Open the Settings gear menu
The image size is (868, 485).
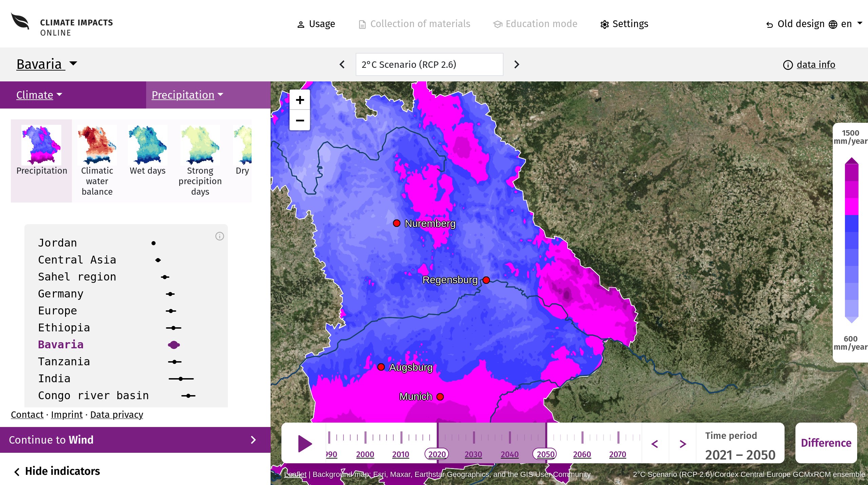pyautogui.click(x=624, y=24)
